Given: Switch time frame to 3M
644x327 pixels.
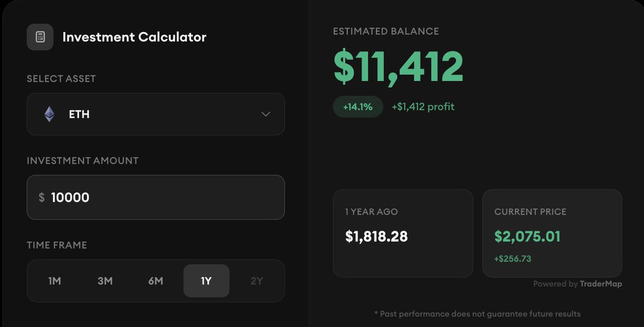Looking at the screenshot, I should point(105,281).
